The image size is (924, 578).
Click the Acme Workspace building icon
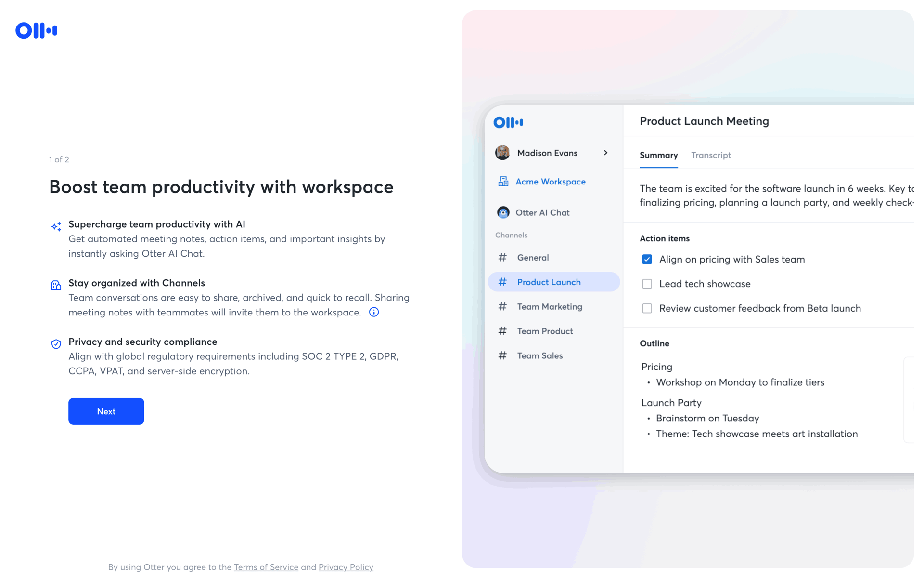coord(503,182)
